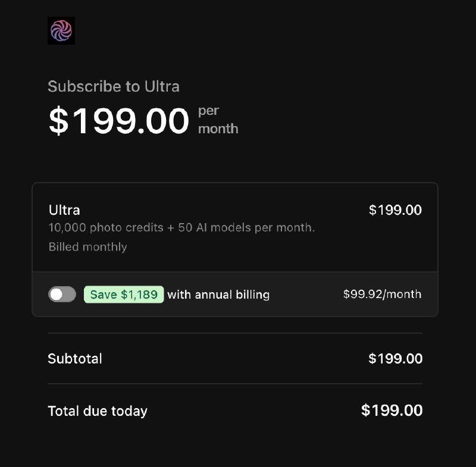Click the word "month" under "per"

coord(218,129)
